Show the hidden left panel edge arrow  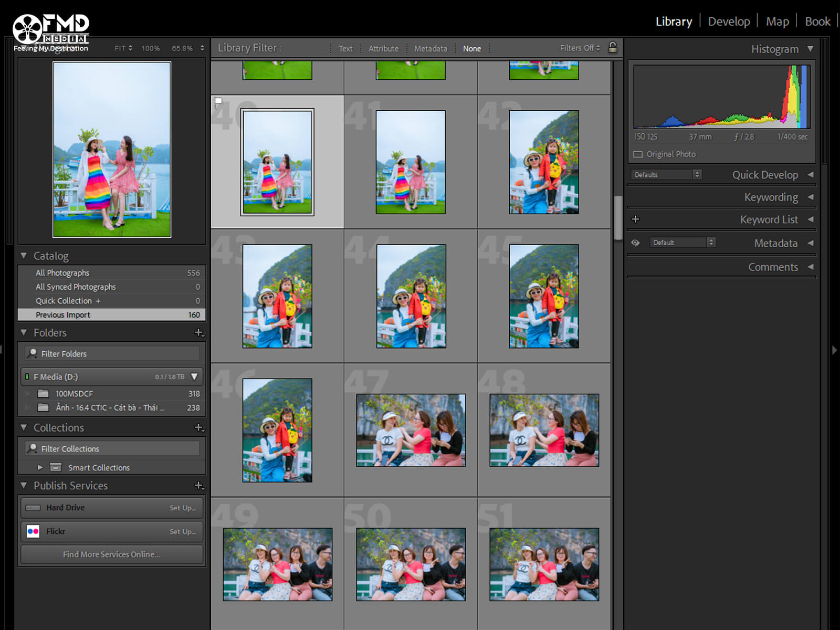click(x=2, y=350)
